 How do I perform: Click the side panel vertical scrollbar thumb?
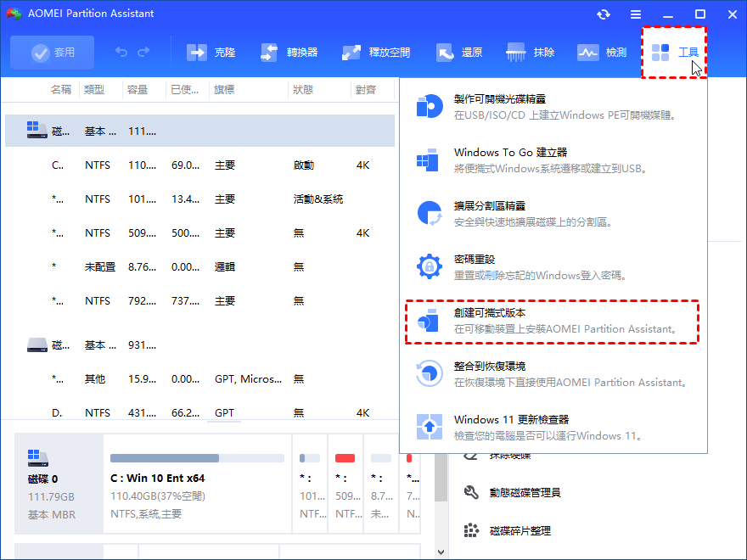coord(441,477)
